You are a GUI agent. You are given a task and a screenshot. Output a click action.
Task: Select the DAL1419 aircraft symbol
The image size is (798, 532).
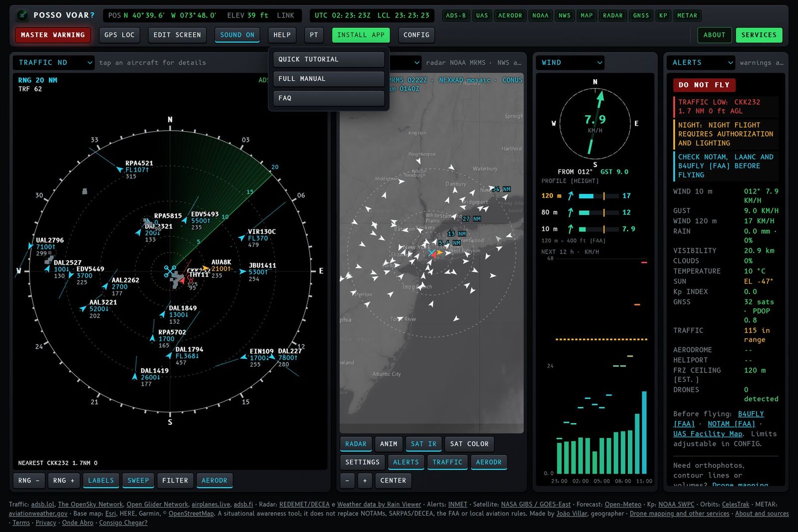point(135,377)
